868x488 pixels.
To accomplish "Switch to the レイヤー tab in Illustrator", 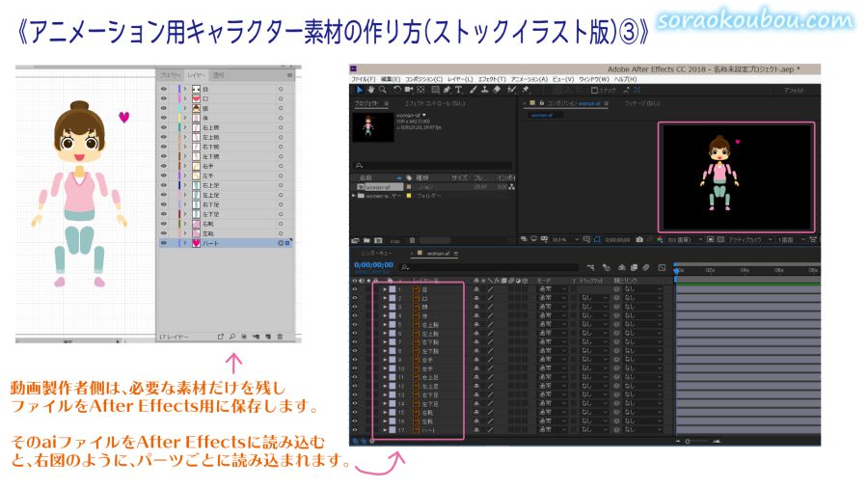I will pos(196,74).
